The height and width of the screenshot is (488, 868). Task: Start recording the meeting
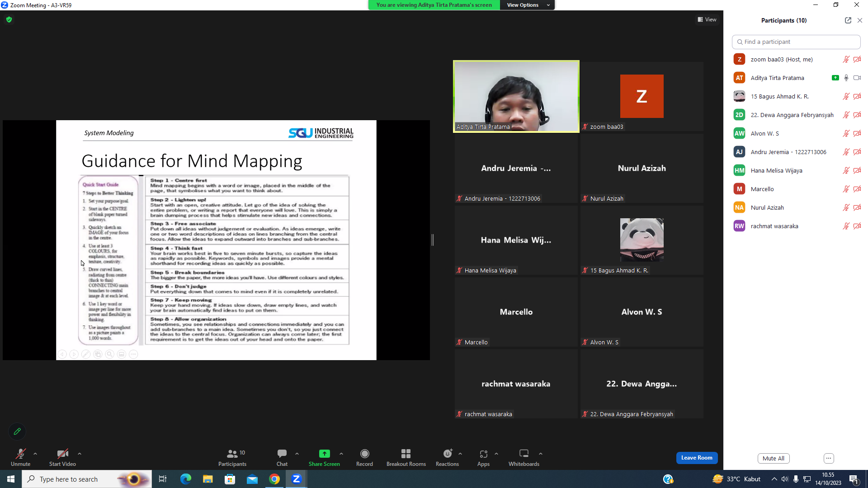tap(364, 457)
